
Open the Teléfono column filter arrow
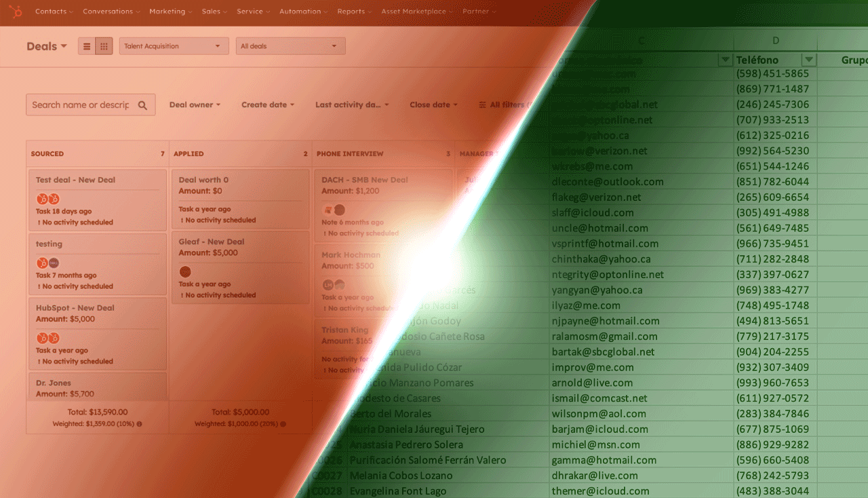tap(808, 60)
